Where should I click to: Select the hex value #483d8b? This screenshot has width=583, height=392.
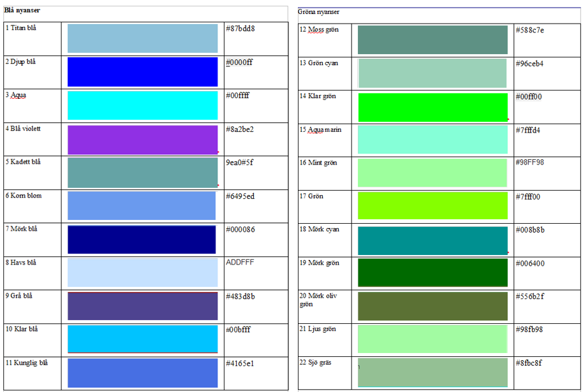240,296
